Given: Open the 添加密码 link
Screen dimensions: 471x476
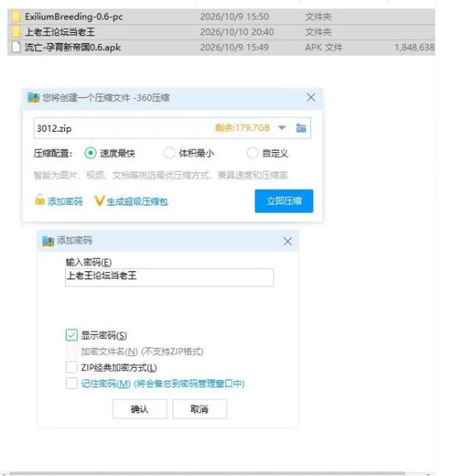Looking at the screenshot, I should pos(65,201).
